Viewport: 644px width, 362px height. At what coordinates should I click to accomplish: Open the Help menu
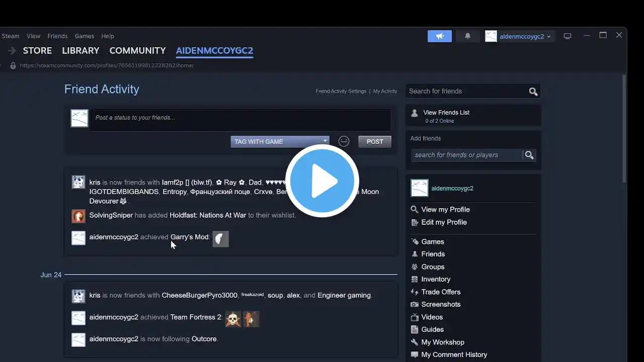pos(108,36)
